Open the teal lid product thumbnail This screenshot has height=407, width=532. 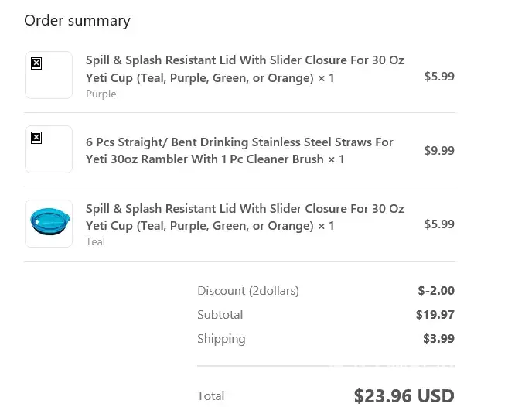[x=49, y=223]
